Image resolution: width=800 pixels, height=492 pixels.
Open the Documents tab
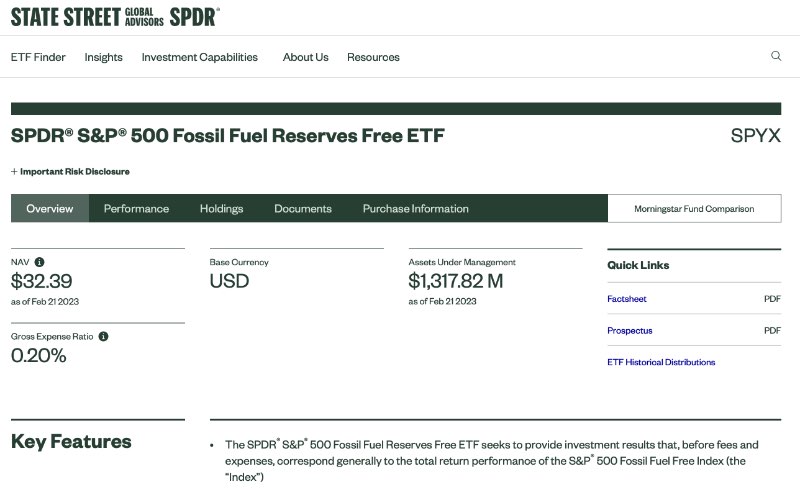click(303, 208)
